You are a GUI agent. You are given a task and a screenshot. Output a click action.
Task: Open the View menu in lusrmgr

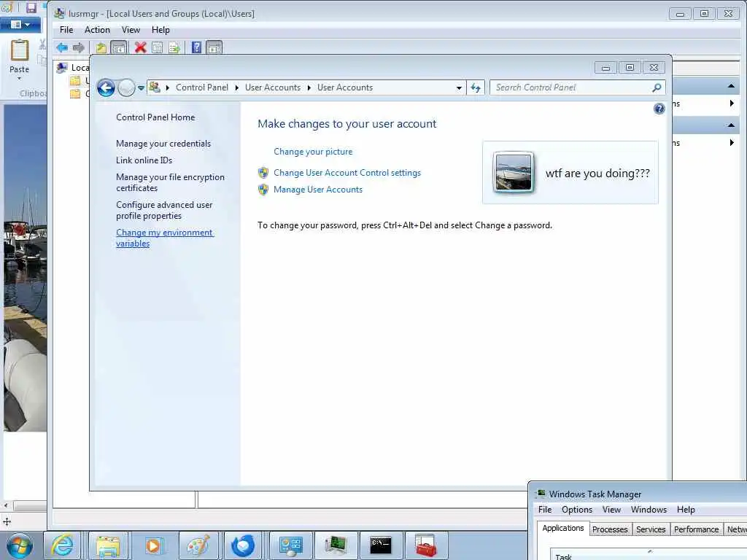(x=131, y=30)
